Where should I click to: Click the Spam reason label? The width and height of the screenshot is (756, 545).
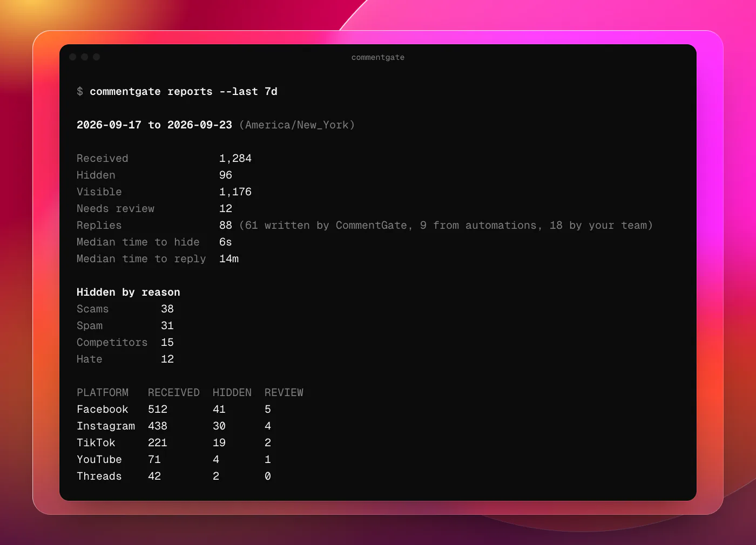pyautogui.click(x=90, y=326)
